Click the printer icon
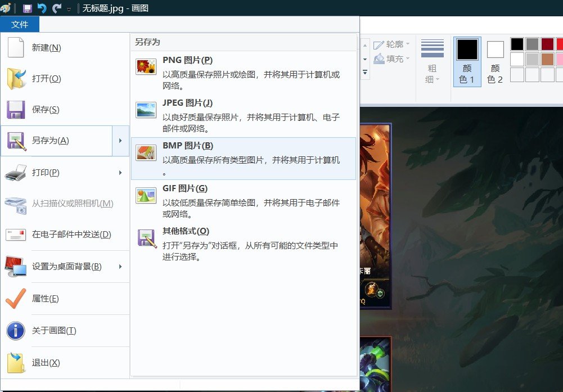This screenshot has height=392, width=563. [16, 173]
